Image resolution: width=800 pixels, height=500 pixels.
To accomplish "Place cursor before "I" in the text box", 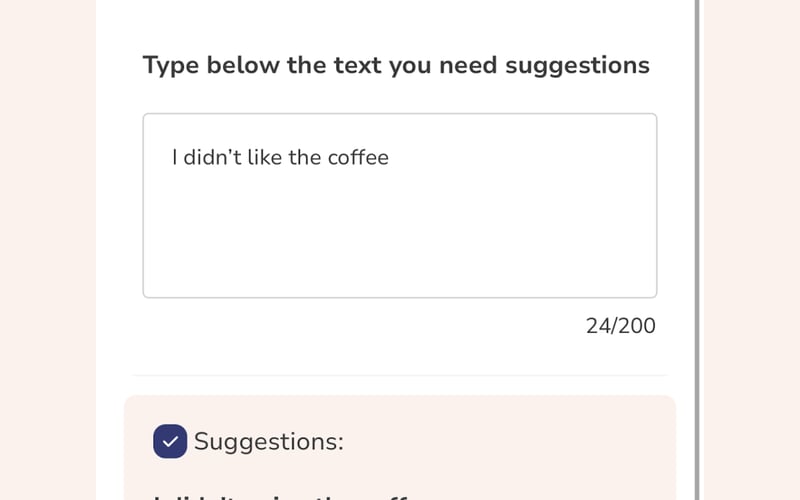I will coord(172,157).
